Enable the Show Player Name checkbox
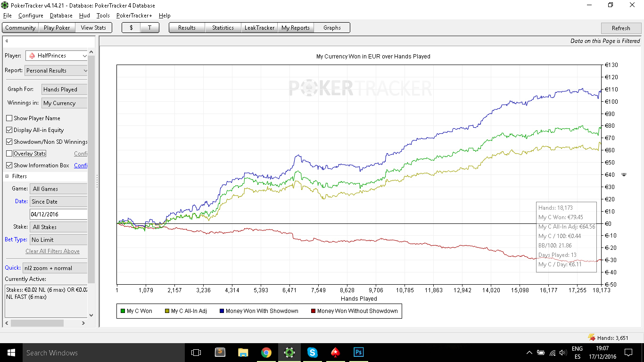Viewport: 644px width, 362px height. pos(9,118)
